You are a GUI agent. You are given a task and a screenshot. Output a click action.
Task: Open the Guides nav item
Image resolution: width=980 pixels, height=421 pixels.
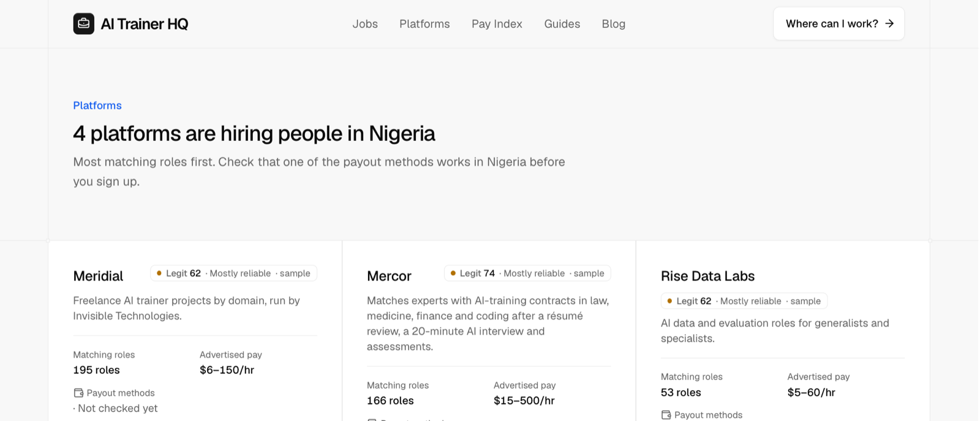[562, 24]
